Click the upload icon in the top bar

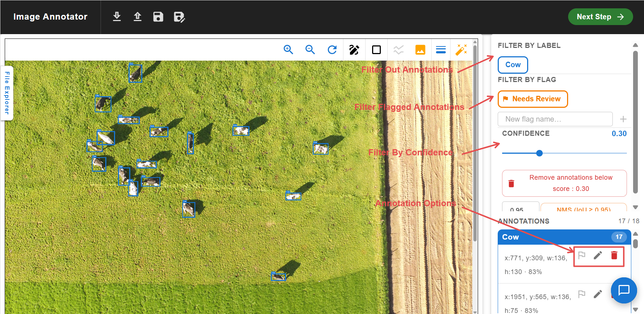click(x=138, y=17)
